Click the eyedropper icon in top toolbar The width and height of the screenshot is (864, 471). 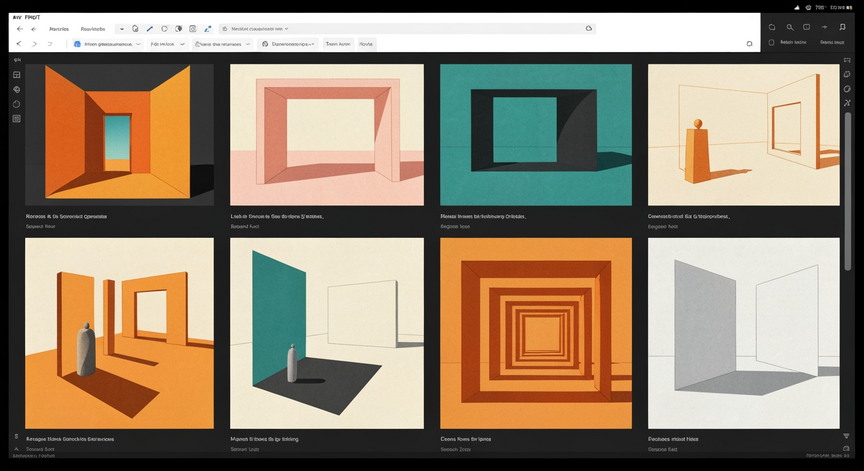(x=207, y=29)
